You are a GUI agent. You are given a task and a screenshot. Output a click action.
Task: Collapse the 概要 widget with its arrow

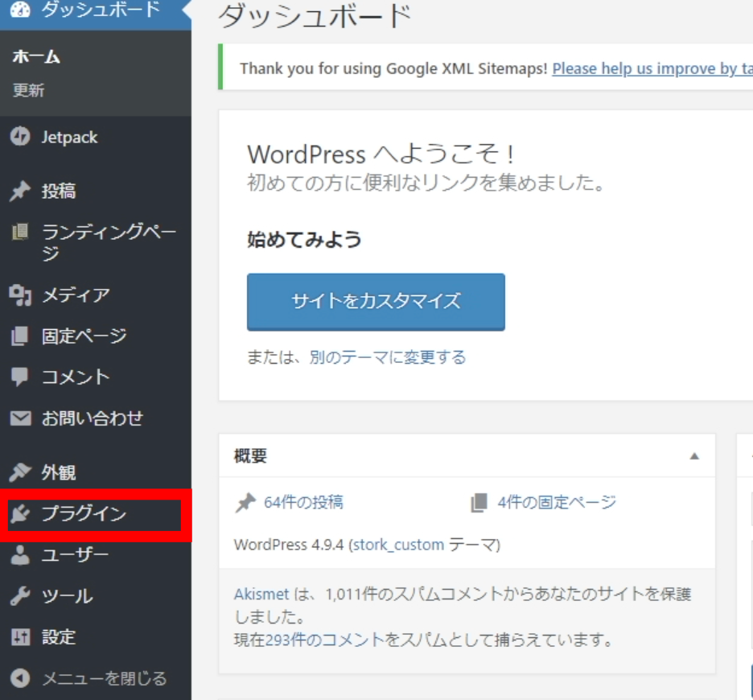[694, 456]
